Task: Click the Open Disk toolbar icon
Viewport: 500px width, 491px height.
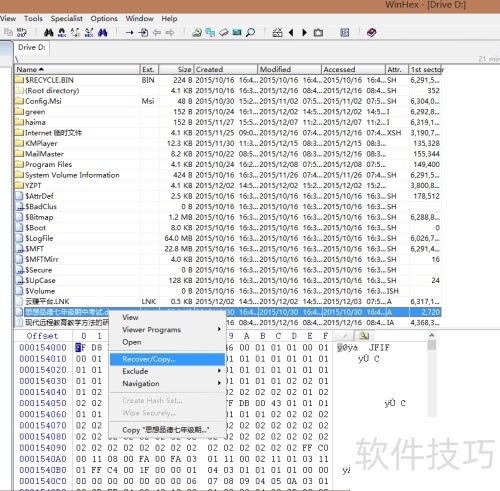Action: 197,32
